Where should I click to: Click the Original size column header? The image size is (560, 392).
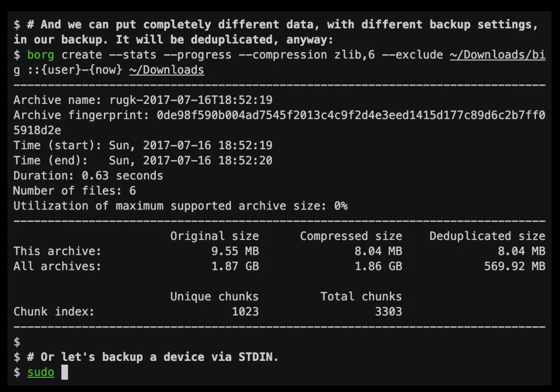click(x=214, y=236)
